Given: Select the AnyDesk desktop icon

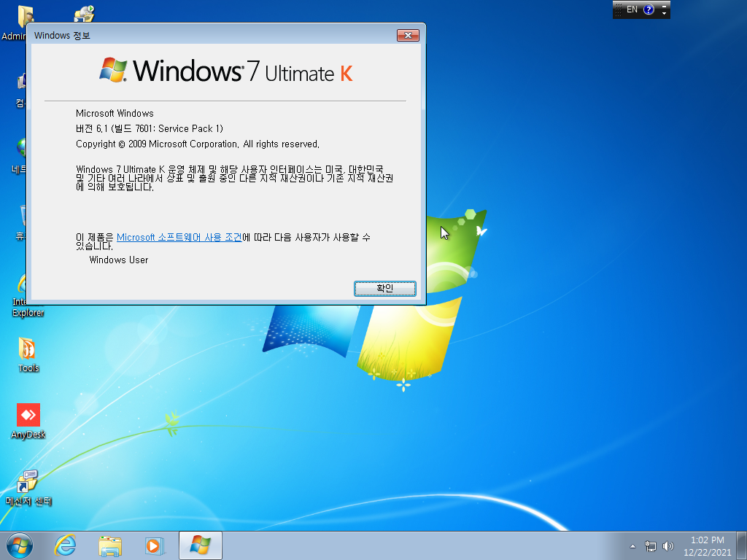Looking at the screenshot, I should click(x=28, y=421).
